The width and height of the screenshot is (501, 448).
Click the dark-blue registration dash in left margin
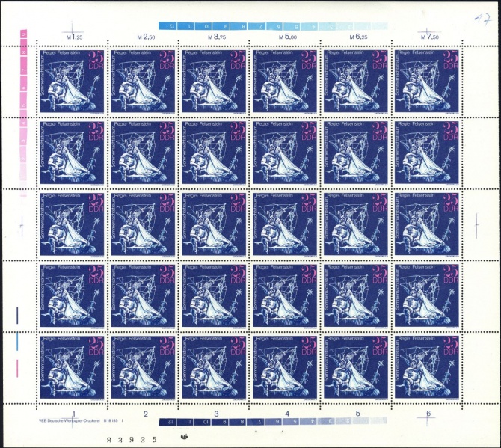[x=17, y=315]
